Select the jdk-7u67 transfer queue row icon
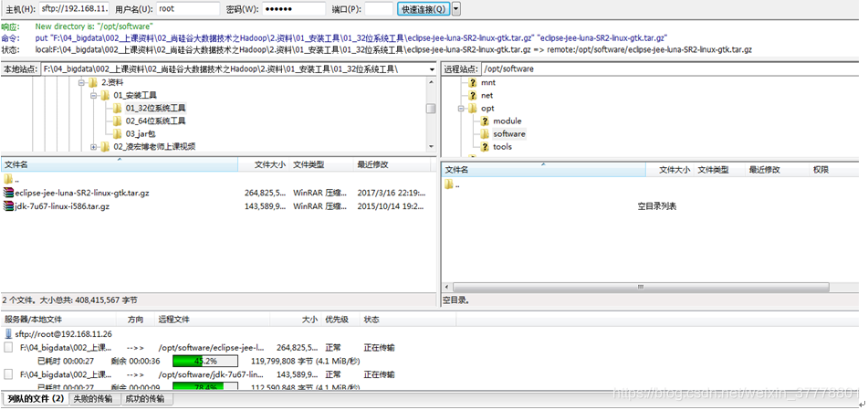Screen dimensions: 868x410 point(7,374)
